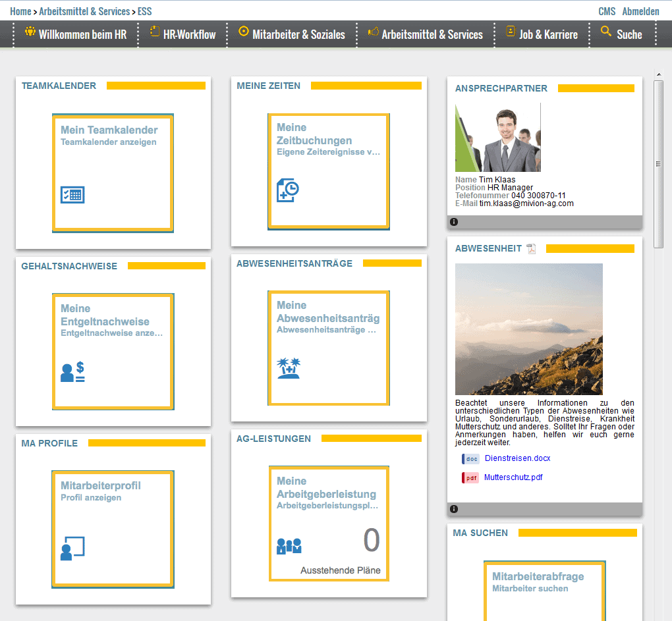
Task: Click the team calendar icon
Action: [72, 195]
